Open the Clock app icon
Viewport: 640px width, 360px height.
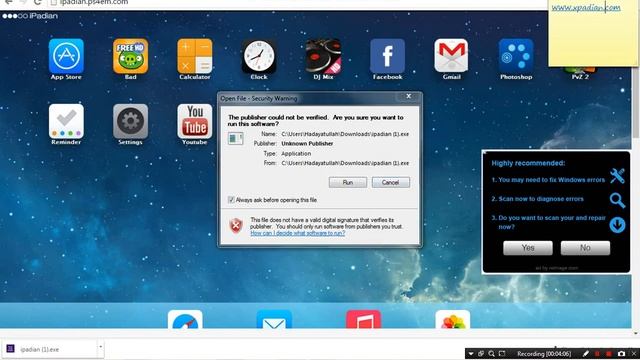[x=259, y=56]
